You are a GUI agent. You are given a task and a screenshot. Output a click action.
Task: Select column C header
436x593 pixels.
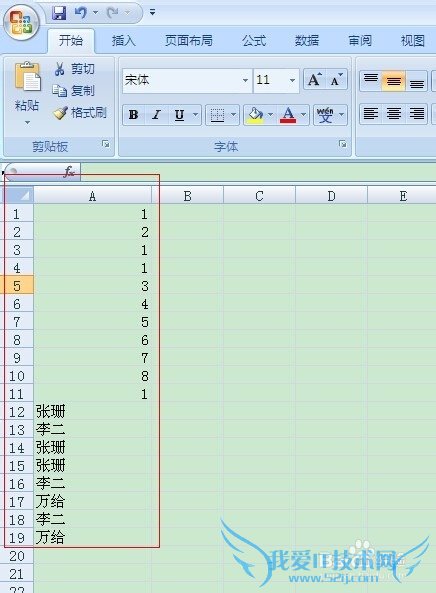pyautogui.click(x=259, y=196)
